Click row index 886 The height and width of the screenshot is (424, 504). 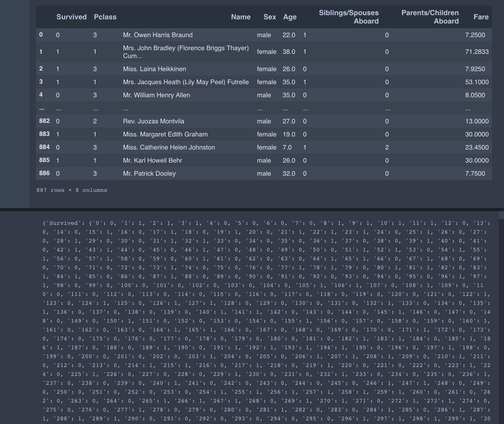coord(44,173)
